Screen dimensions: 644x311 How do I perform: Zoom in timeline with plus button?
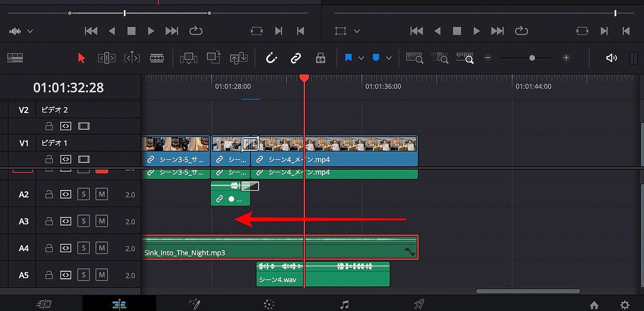click(x=566, y=58)
